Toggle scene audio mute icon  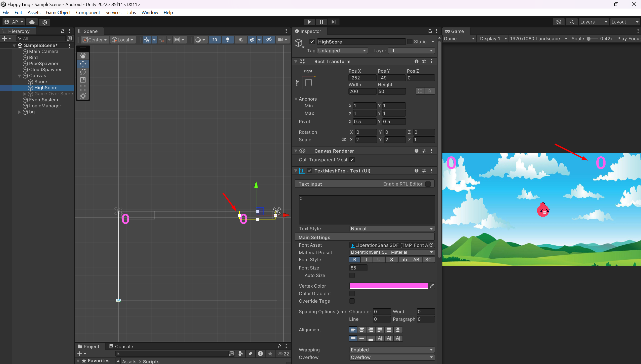tap(241, 40)
